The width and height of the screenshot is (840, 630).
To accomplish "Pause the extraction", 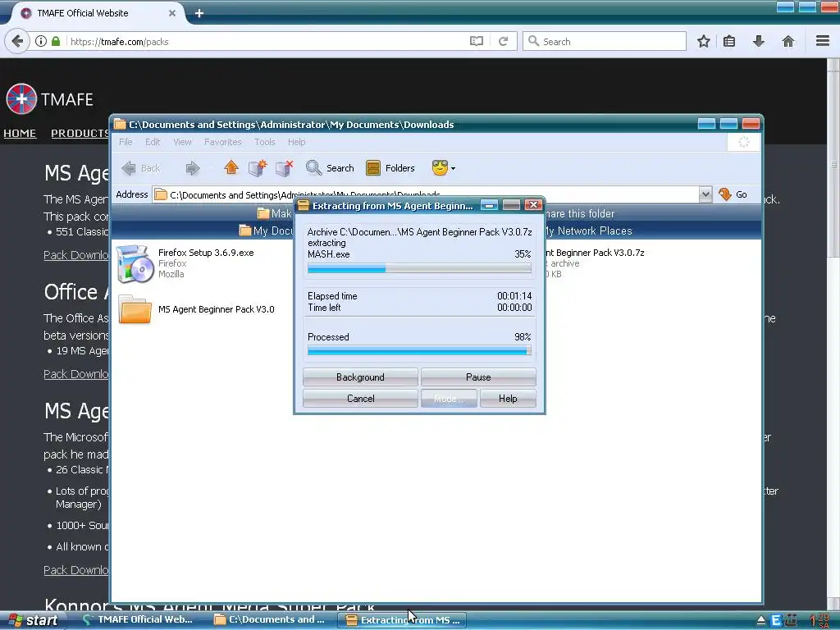I will point(478,377).
